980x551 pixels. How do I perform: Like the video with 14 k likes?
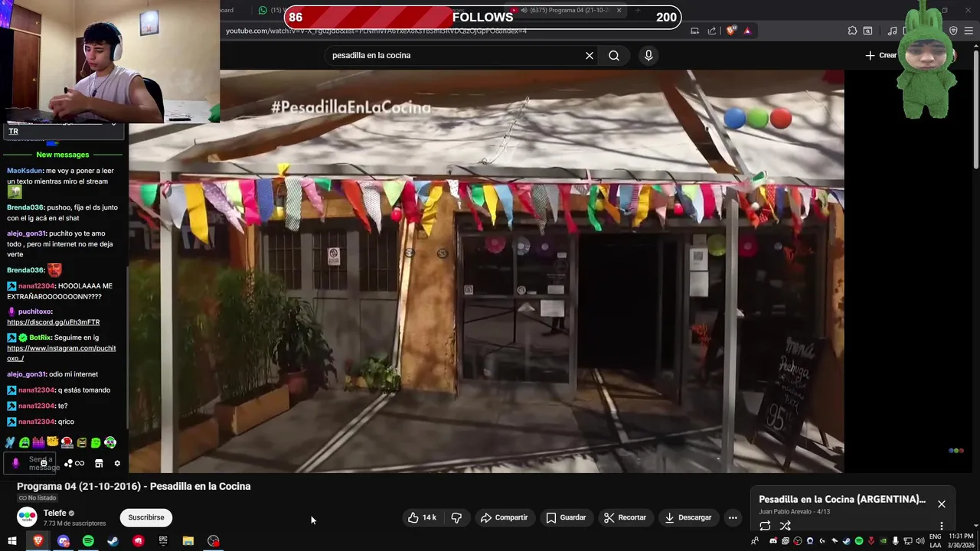(422, 517)
